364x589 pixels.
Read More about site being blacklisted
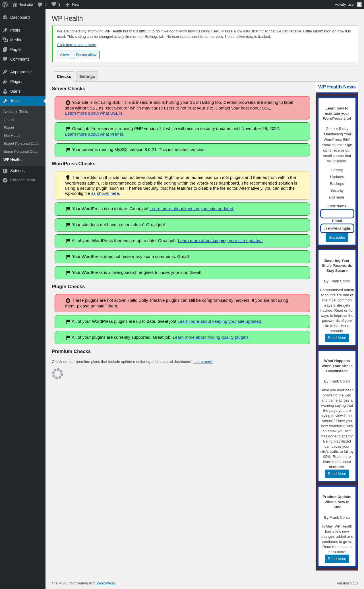[x=337, y=474]
